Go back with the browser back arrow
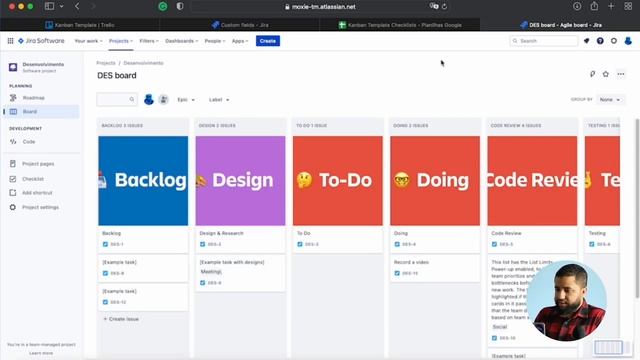 tap(77, 6)
